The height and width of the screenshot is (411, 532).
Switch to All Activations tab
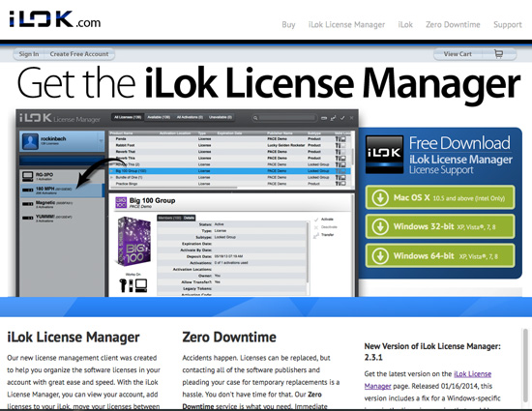pyautogui.click(x=190, y=117)
